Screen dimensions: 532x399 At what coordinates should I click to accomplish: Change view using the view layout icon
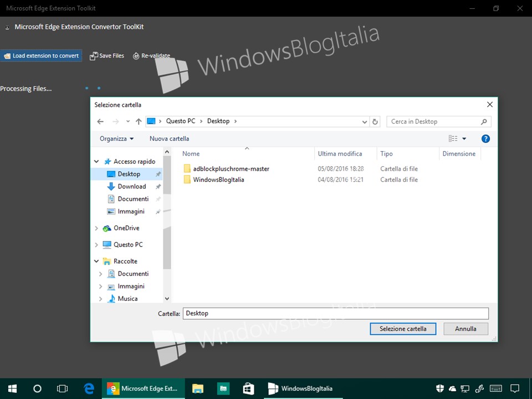tap(453, 139)
